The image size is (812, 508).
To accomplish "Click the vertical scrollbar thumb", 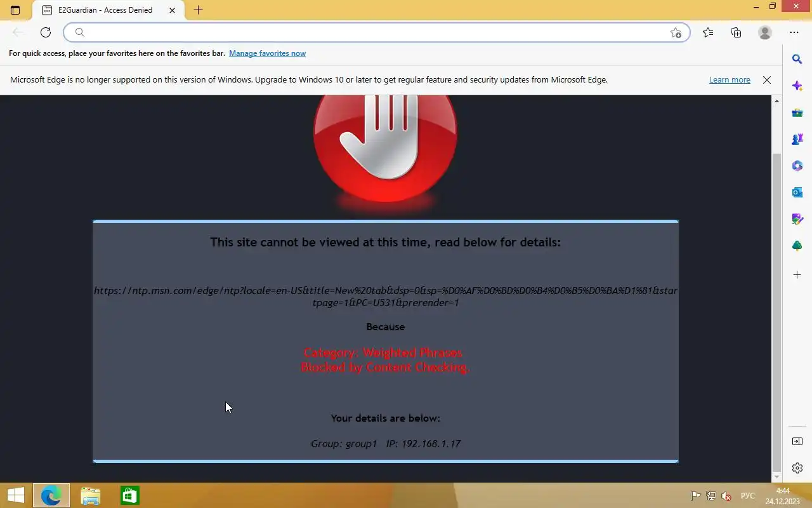I will tap(776, 311).
